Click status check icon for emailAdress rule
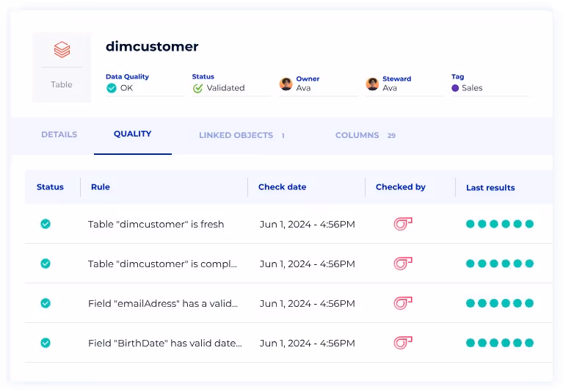Viewport: 563px width, 392px height. click(x=46, y=303)
